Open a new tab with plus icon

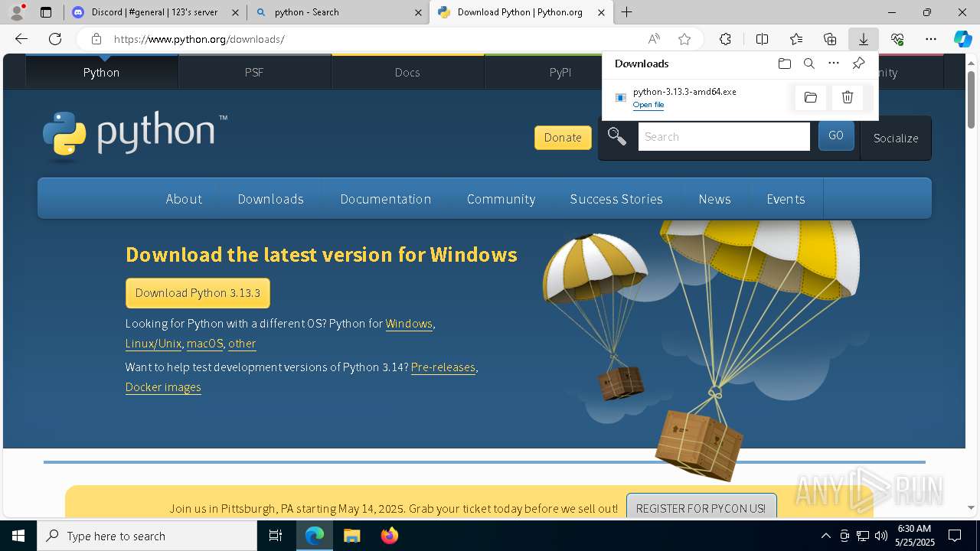(x=627, y=12)
